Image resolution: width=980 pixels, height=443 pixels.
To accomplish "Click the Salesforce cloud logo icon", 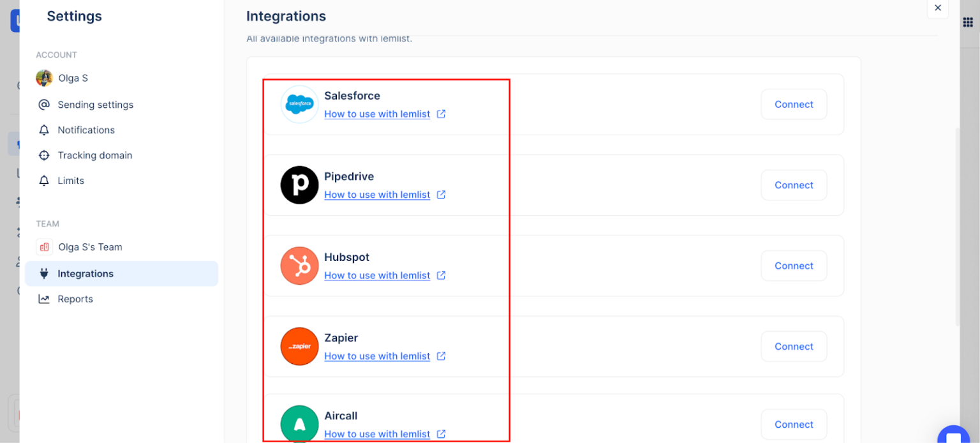I will pyautogui.click(x=299, y=104).
